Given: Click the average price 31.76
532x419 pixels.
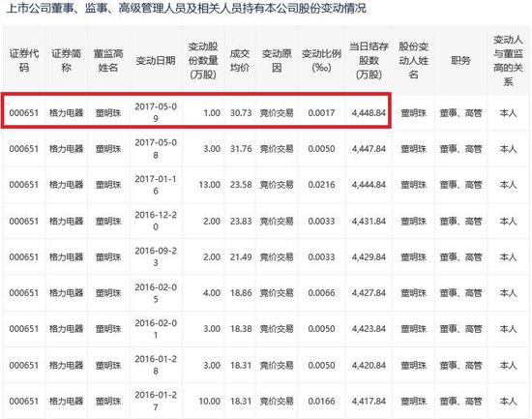Looking at the screenshot, I should pos(241,149).
